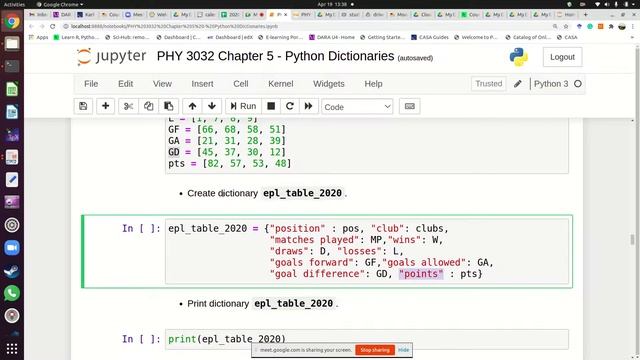The image size is (640, 360).
Task: Interrupt the kernel with stop icon
Action: click(x=271, y=106)
